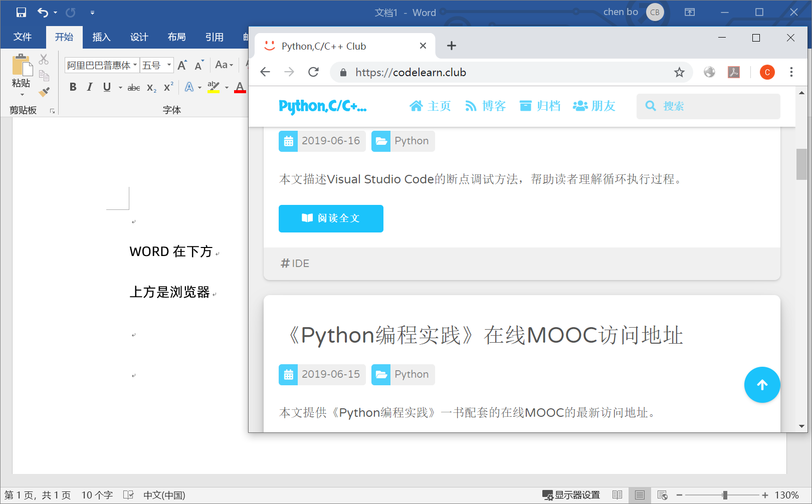812x504 pixels.
Task: Click the browser vertical scrollbar thumb
Action: [801, 164]
